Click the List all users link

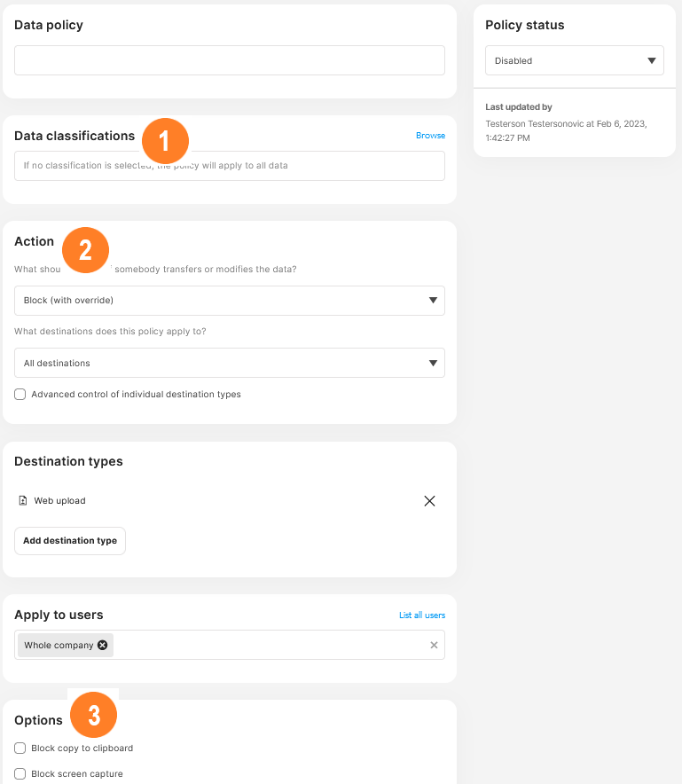pos(421,615)
